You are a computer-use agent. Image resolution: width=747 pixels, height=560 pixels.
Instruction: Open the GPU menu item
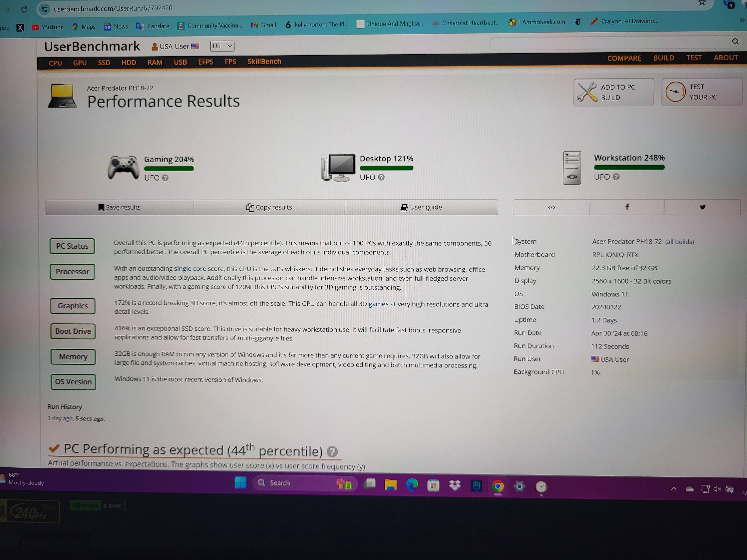[80, 63]
